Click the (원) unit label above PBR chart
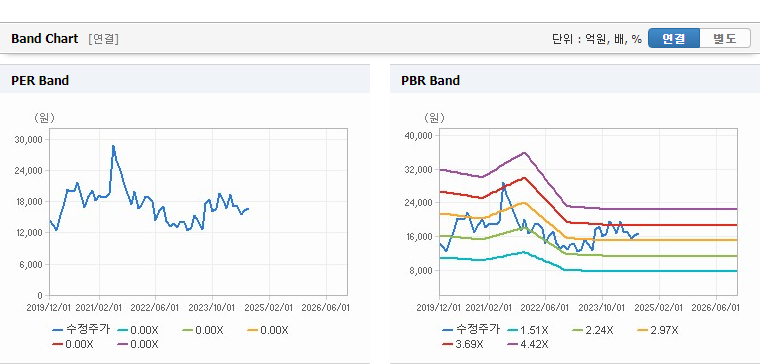The height and width of the screenshot is (364, 760). (x=434, y=118)
